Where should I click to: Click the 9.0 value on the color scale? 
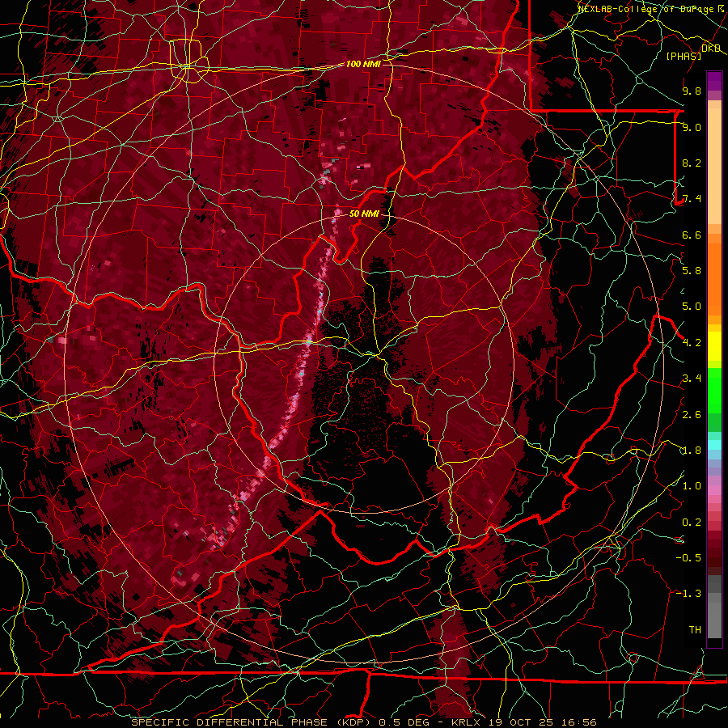click(692, 127)
